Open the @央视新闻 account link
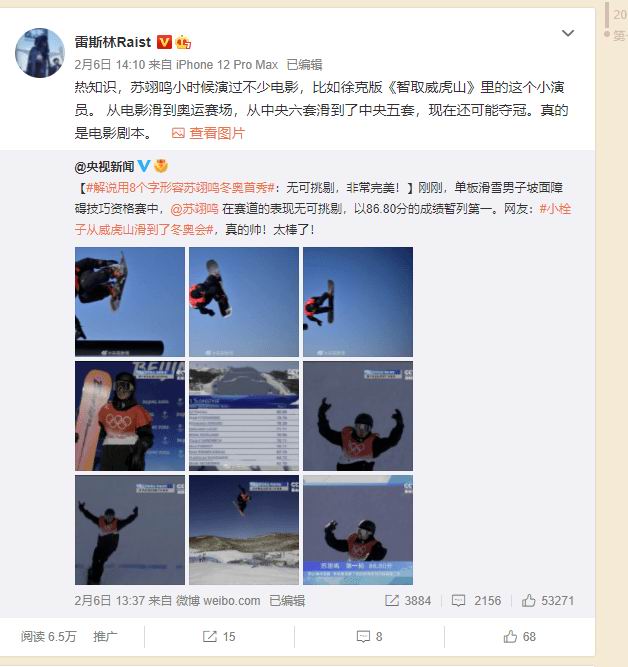The width and height of the screenshot is (628, 667). 104,166
